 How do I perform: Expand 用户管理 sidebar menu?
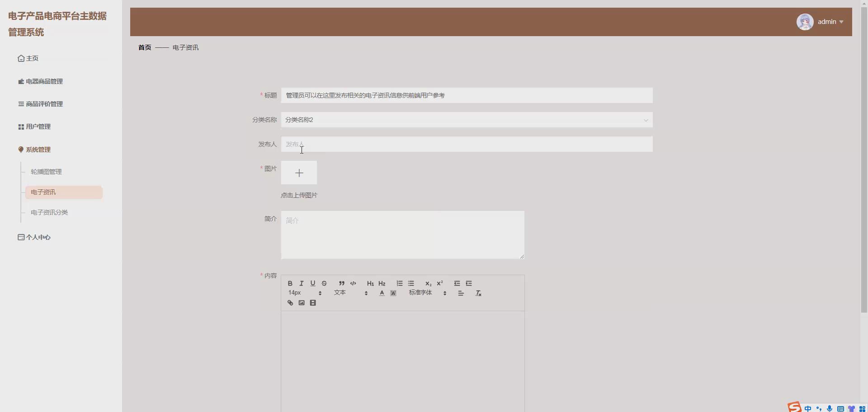pos(34,126)
